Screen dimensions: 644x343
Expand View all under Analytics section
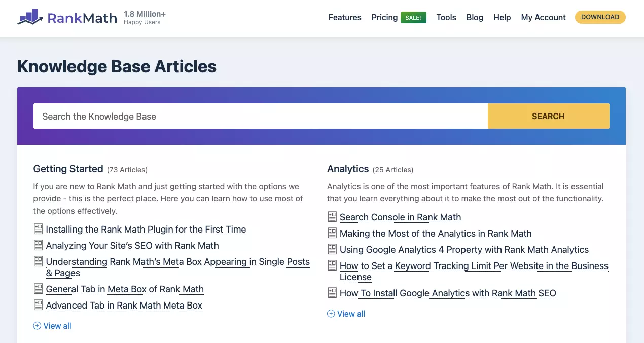[x=346, y=314]
